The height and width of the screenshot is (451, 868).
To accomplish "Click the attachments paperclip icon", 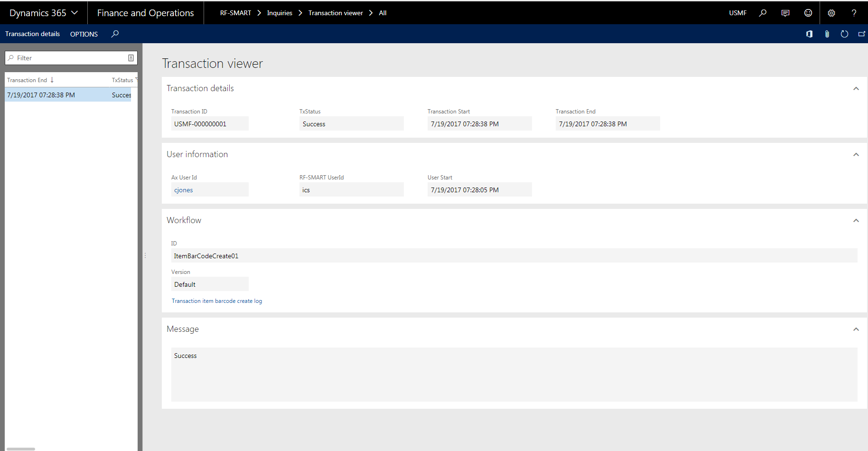I will [827, 34].
